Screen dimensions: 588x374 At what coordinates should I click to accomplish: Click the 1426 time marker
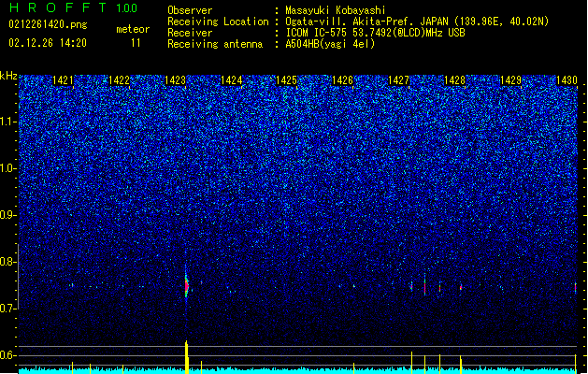pyautogui.click(x=343, y=80)
